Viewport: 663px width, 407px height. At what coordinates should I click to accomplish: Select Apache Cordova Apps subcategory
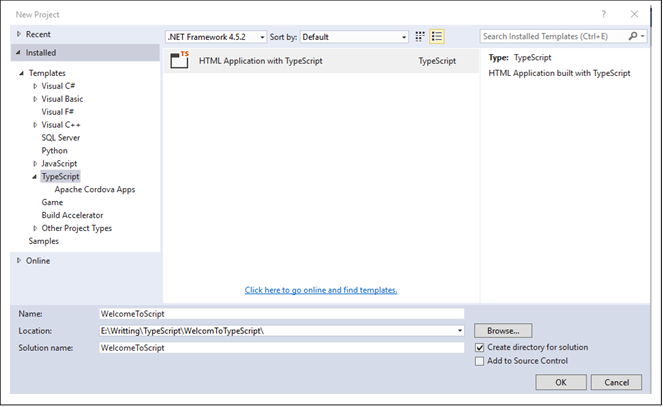click(95, 189)
